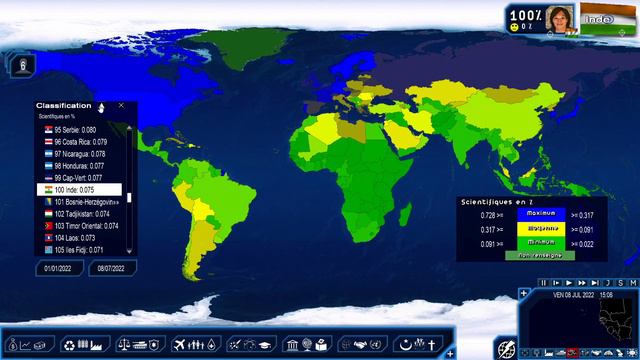Select the tank military icon
640x360 pixels.
pyautogui.click(x=140, y=345)
